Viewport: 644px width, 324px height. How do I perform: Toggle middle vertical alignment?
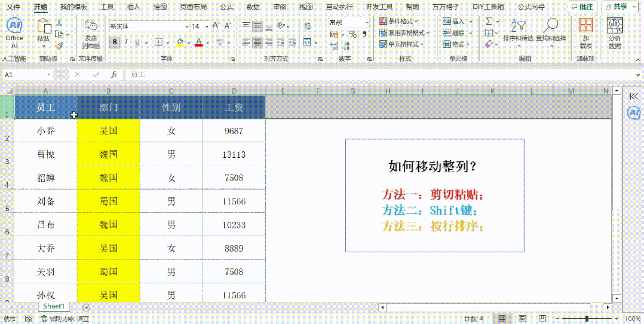point(257,26)
